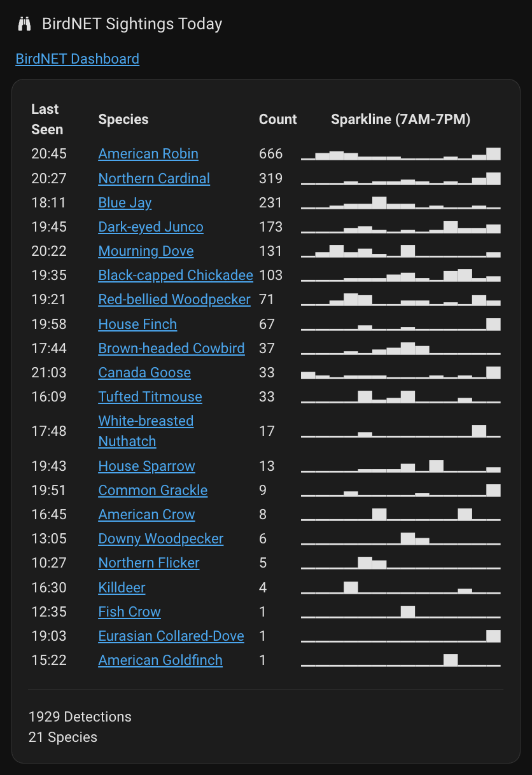The height and width of the screenshot is (775, 532).
Task: Go to the Dark-eyed Junco link
Action: (151, 227)
